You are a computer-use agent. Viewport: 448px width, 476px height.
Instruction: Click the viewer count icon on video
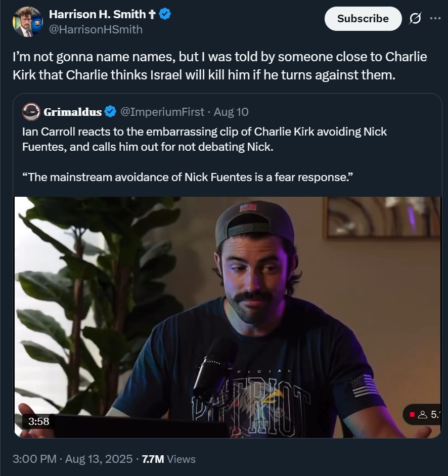[423, 415]
